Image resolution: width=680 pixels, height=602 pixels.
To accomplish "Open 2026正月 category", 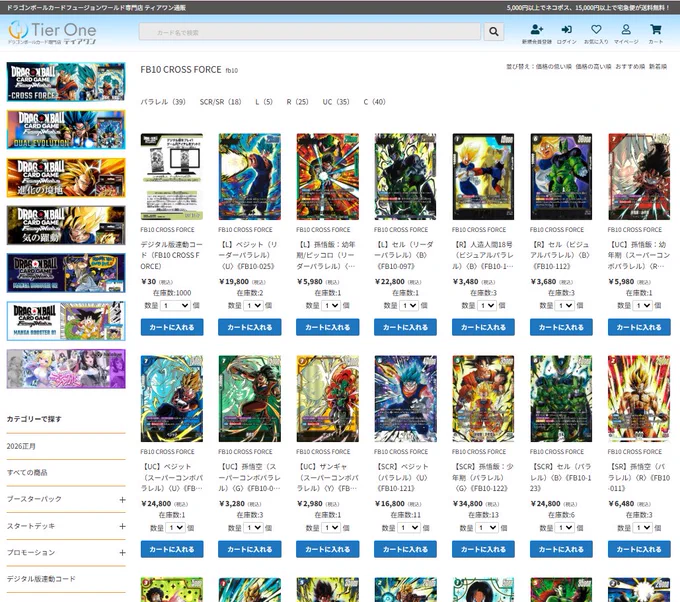I will pos(21,446).
